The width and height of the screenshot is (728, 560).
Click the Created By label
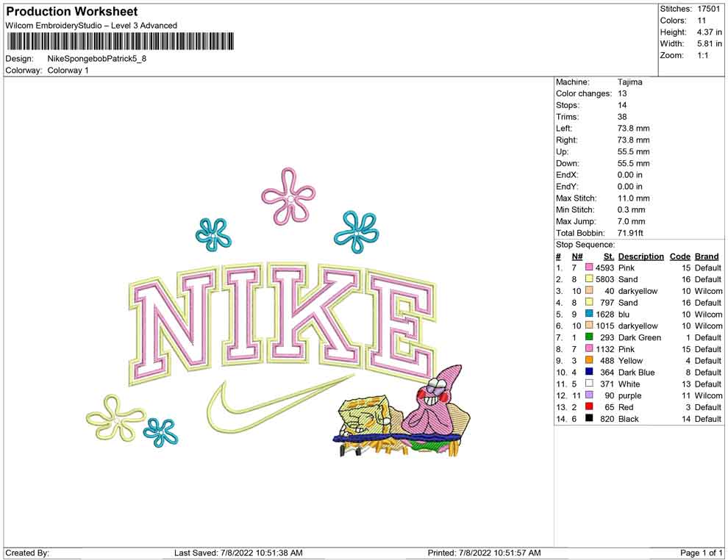[27, 553]
